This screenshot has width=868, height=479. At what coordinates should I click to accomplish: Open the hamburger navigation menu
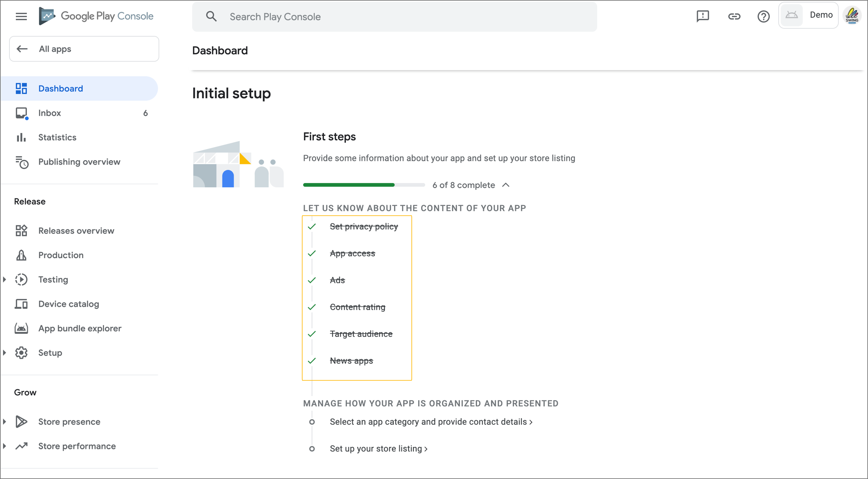[21, 16]
